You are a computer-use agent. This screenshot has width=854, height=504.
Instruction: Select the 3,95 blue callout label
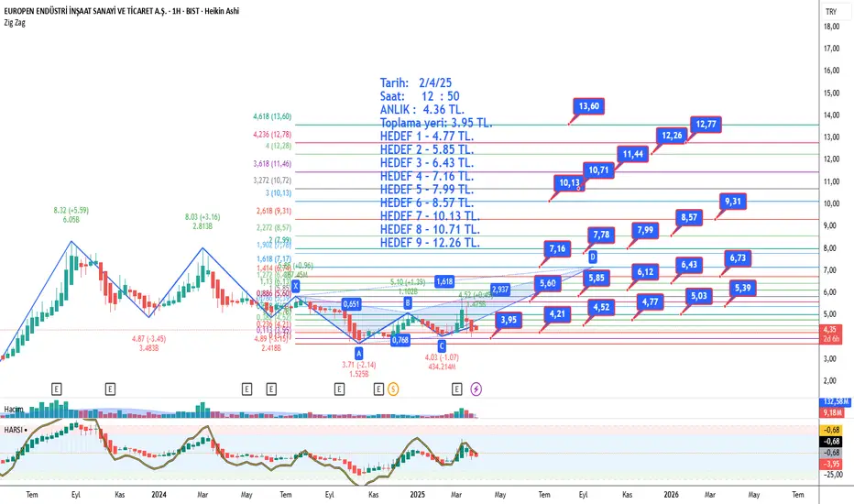pyautogui.click(x=509, y=320)
